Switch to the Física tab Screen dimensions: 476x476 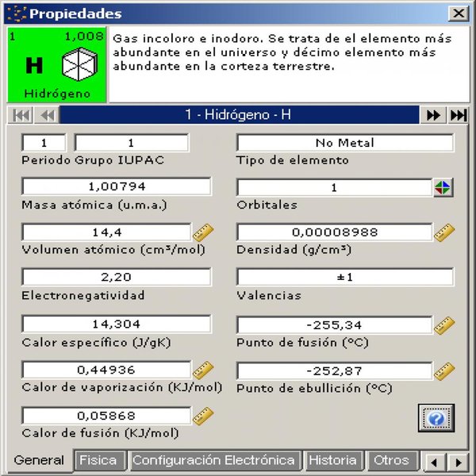[x=98, y=460]
